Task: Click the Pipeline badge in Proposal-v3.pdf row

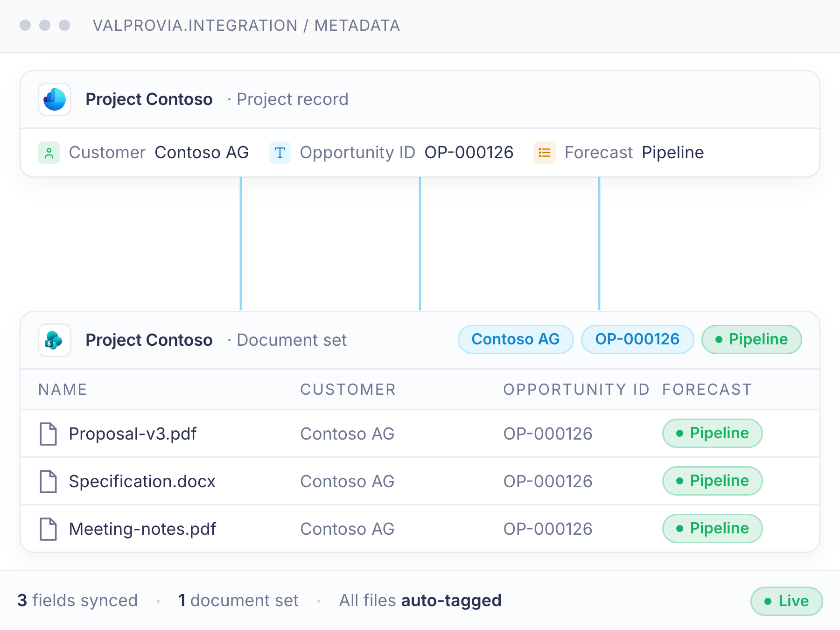Action: pos(713,433)
